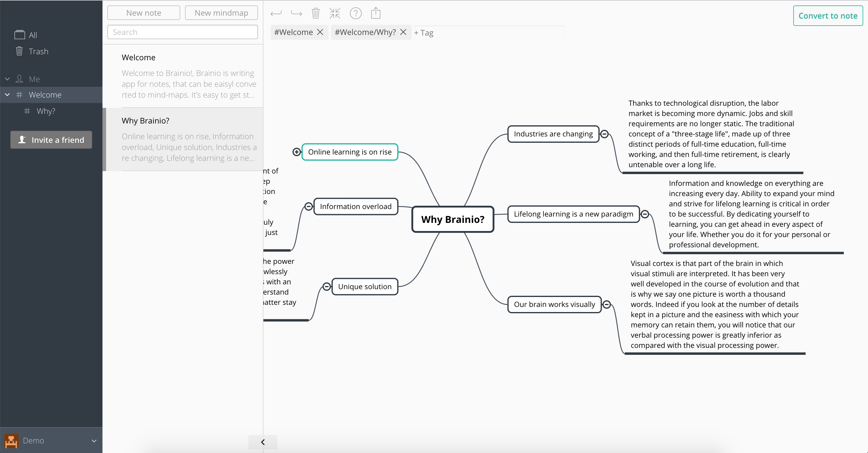Image resolution: width=868 pixels, height=453 pixels.
Task: Select the Information overload node
Action: pos(356,206)
